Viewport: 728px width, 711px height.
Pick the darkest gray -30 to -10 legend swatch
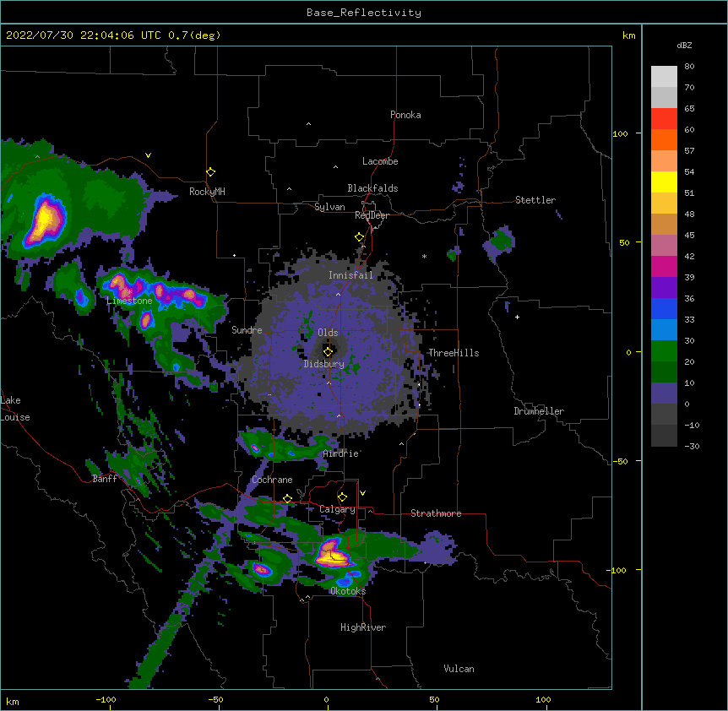[x=664, y=436]
